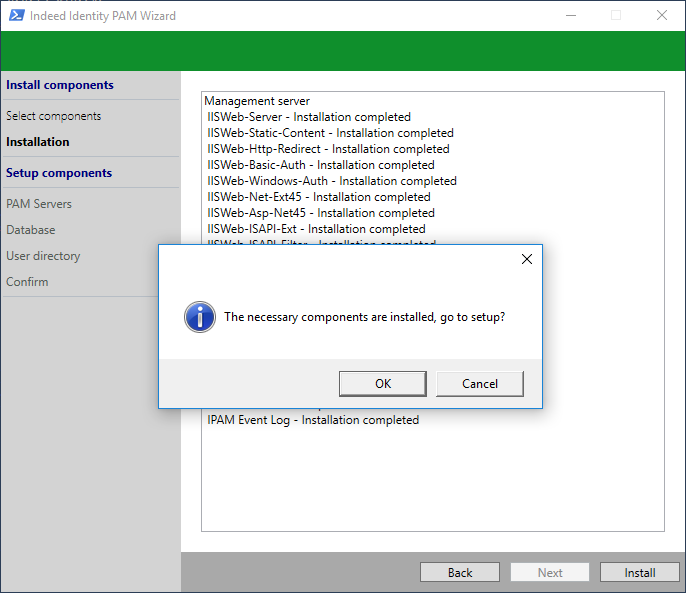The width and height of the screenshot is (686, 593).
Task: Click the Install button
Action: click(x=640, y=572)
